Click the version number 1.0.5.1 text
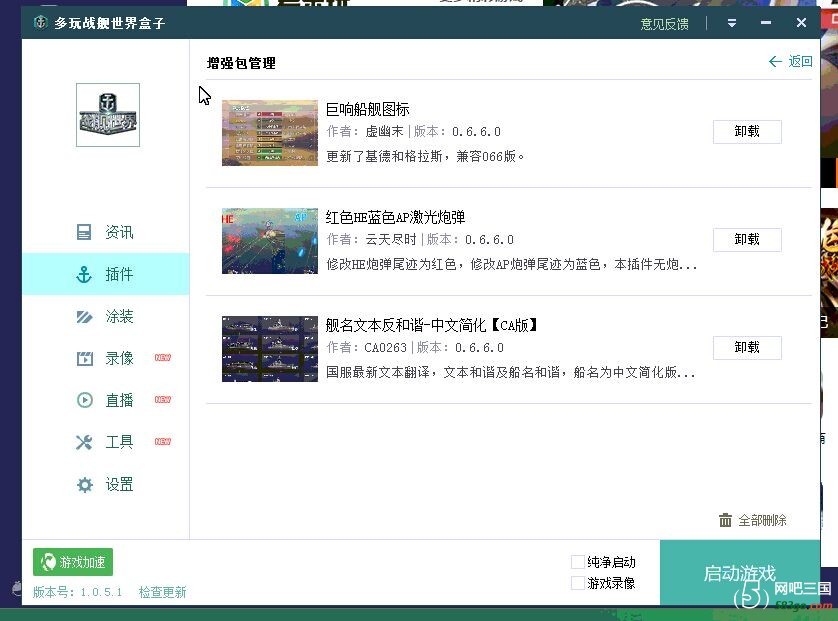 point(101,592)
